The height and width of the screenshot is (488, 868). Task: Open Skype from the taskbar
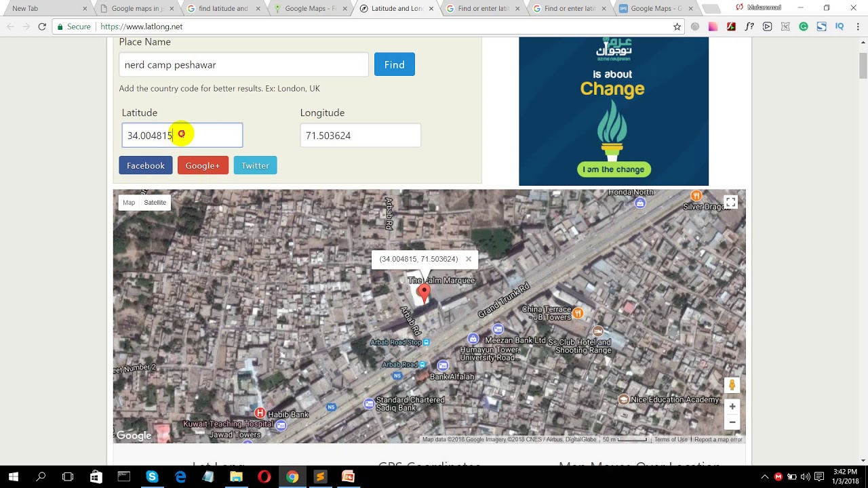[x=152, y=477]
